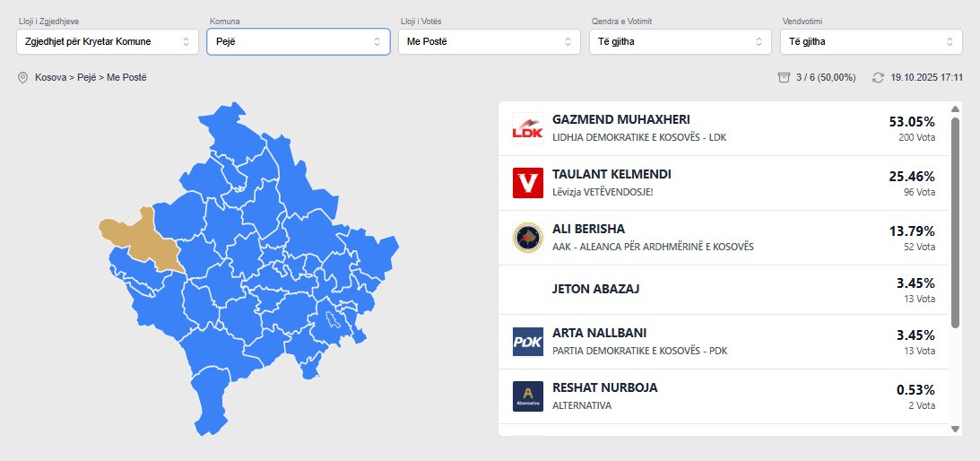Click the location pin breadcrumb icon

coord(23,78)
